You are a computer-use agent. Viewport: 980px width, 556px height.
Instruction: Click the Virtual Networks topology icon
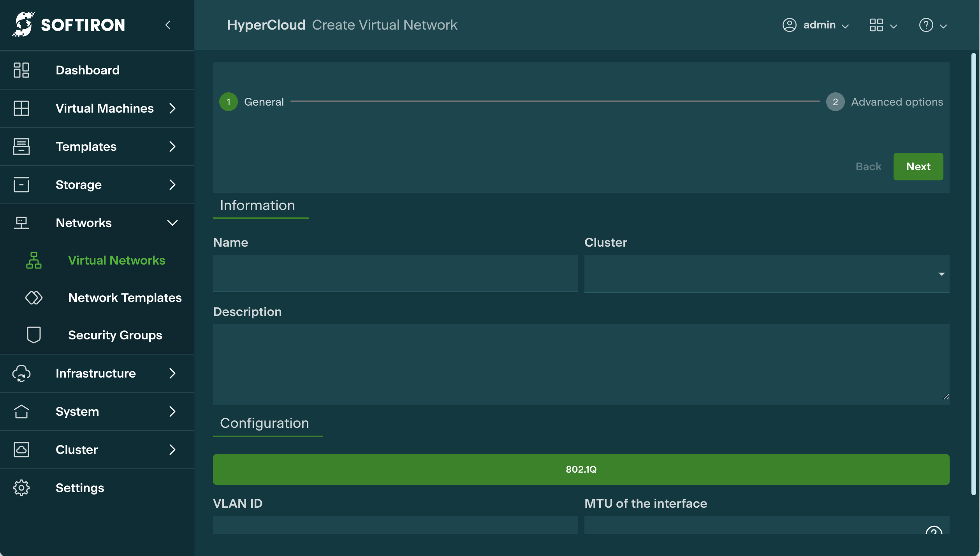34,260
